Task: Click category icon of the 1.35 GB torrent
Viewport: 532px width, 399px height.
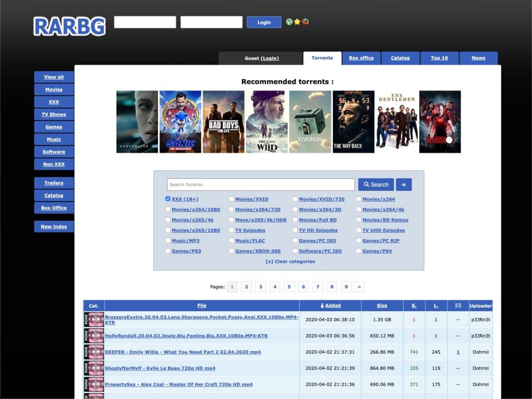Action: point(94,320)
